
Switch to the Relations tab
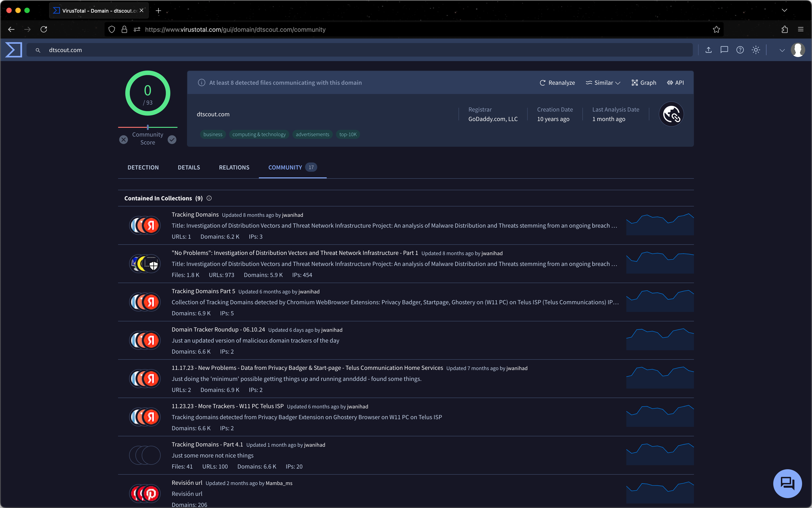[x=234, y=167]
